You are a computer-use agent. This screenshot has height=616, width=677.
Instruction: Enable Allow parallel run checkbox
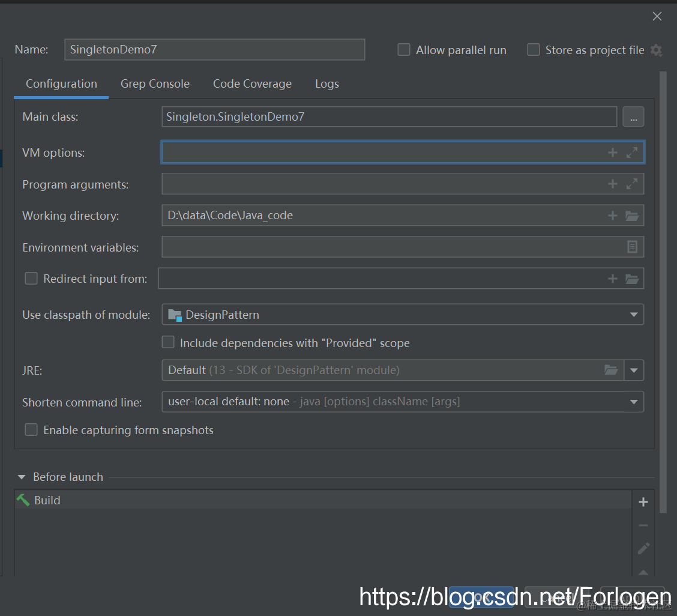pos(404,50)
